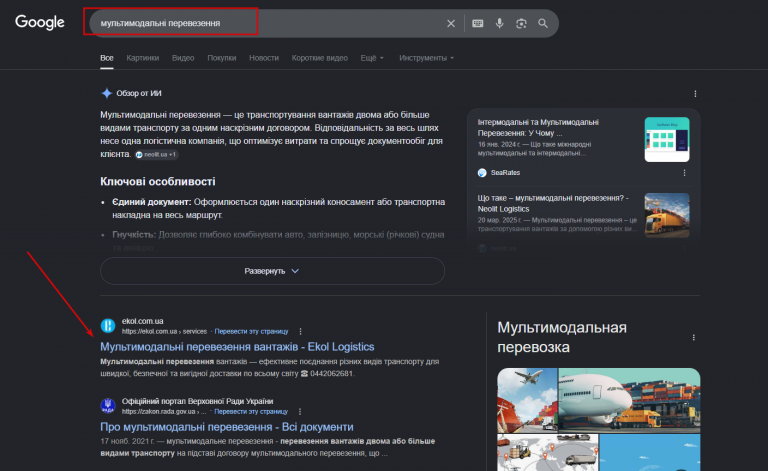
Task: Click the ekol.com.ua favicon
Action: (x=108, y=326)
